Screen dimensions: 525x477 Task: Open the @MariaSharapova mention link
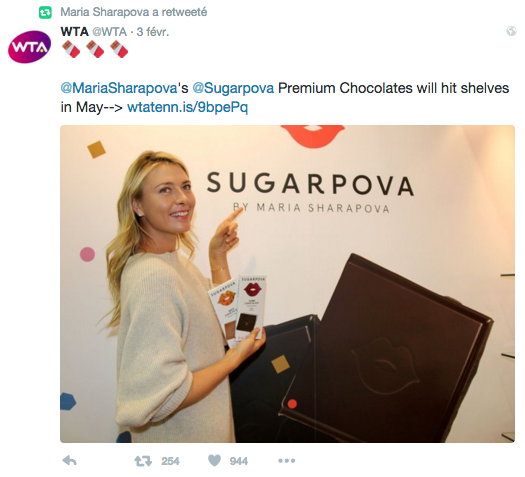point(119,88)
